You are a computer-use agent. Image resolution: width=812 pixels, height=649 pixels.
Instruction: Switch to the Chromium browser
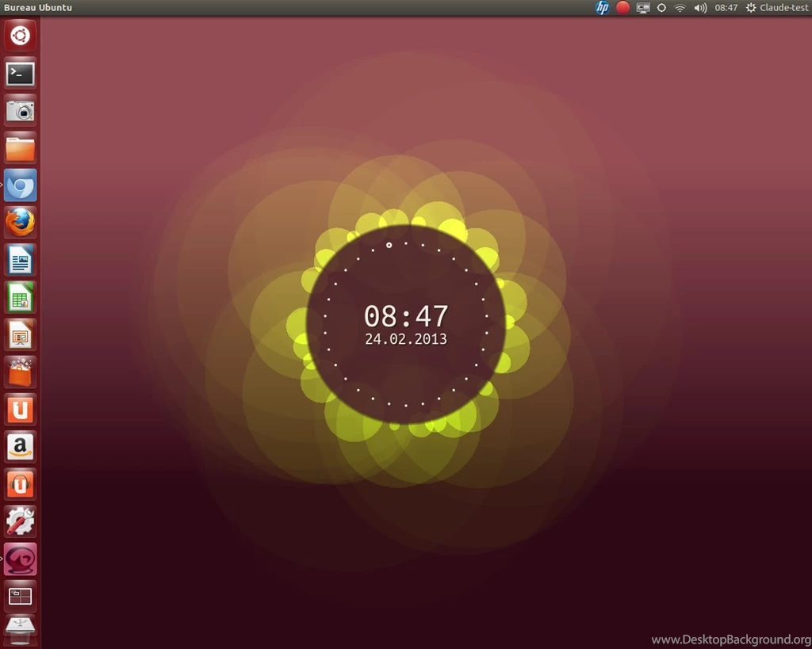point(20,185)
